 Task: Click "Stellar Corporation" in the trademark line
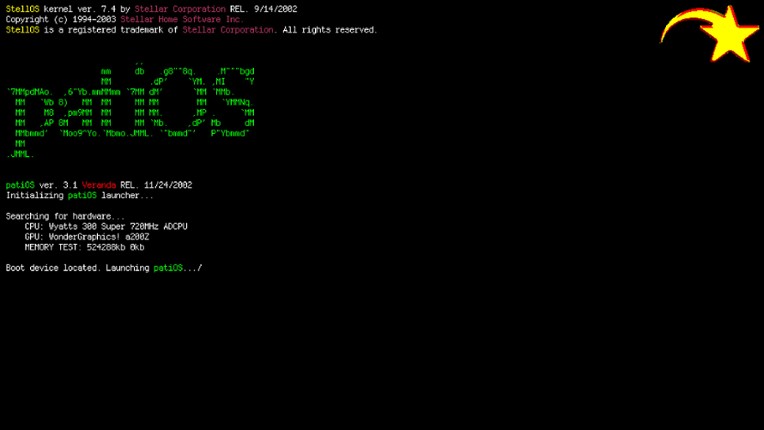click(228, 30)
